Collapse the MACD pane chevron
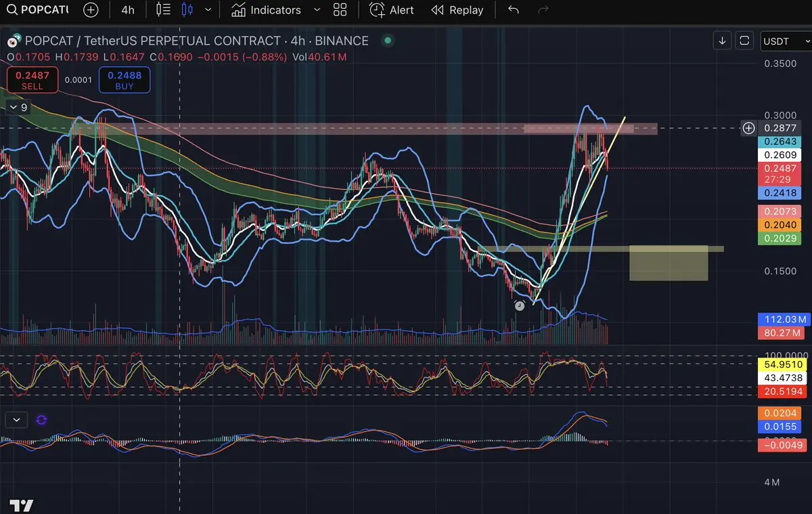The image size is (812, 514). tap(18, 420)
